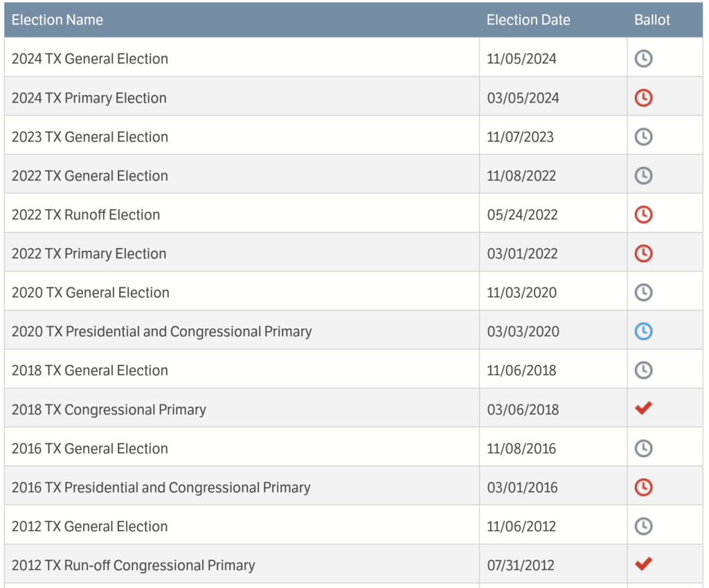This screenshot has height=588, width=709.
Task: Click the Ballot column header
Action: tap(652, 20)
